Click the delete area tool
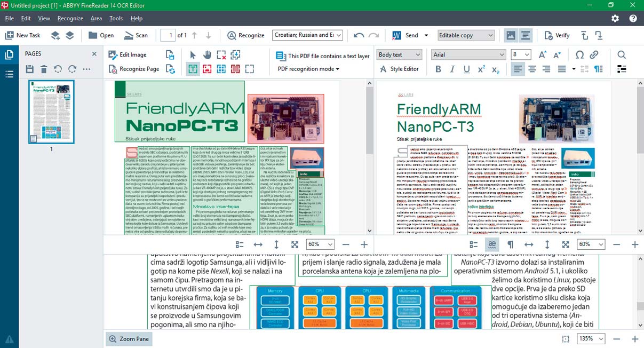Image resolution: width=644 pixels, height=348 pixels. point(221,54)
